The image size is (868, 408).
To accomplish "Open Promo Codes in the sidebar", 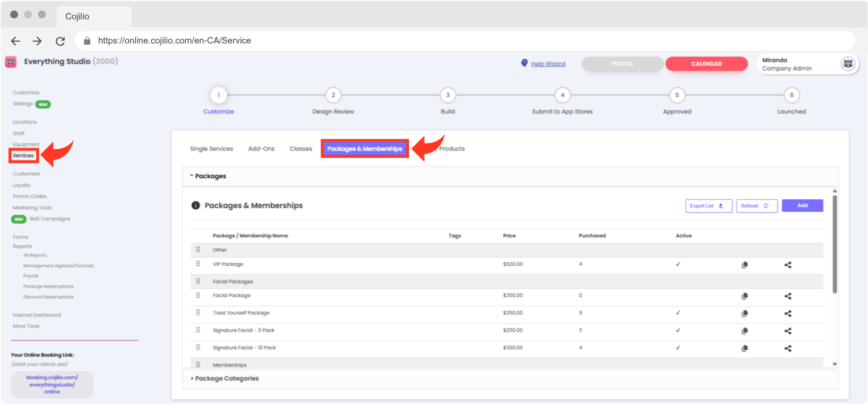I will (29, 196).
